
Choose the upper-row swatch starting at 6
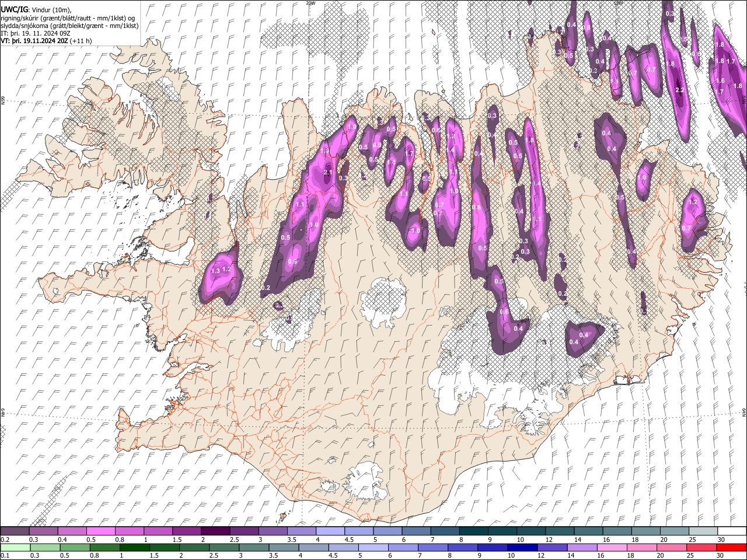tap(416, 531)
